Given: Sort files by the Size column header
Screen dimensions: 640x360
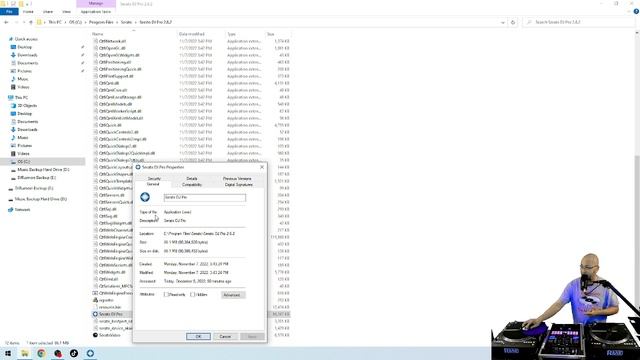Looking at the screenshot, I should (x=271, y=34).
